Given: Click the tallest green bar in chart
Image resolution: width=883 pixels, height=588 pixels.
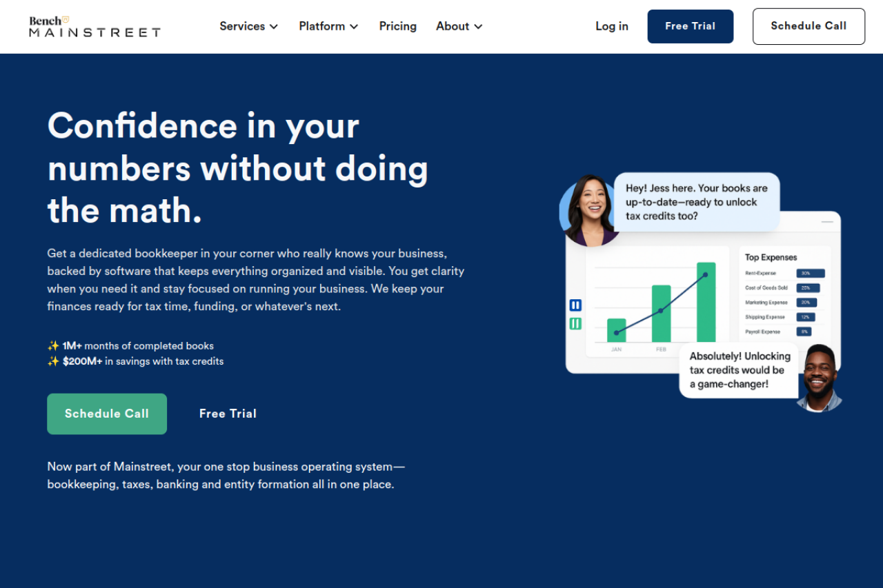Looking at the screenshot, I should [x=706, y=302].
